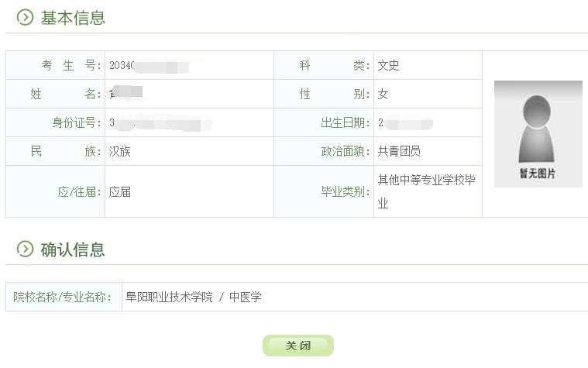Click the 汉族 value for 民族
Screen dimensions: 588x368
(120, 152)
